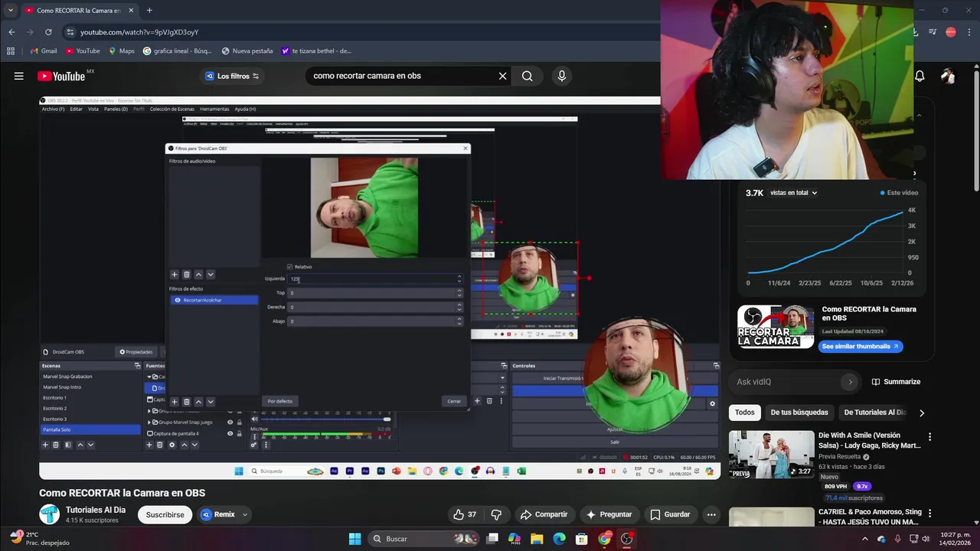The height and width of the screenshot is (551, 980).
Task: Open Windows Start menu
Action: 354,539
